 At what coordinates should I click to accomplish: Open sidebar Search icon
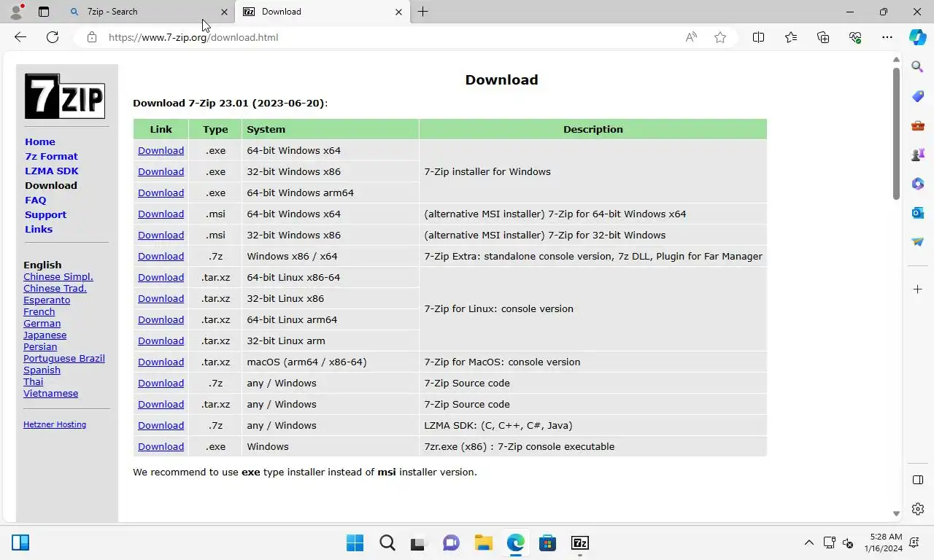(918, 67)
